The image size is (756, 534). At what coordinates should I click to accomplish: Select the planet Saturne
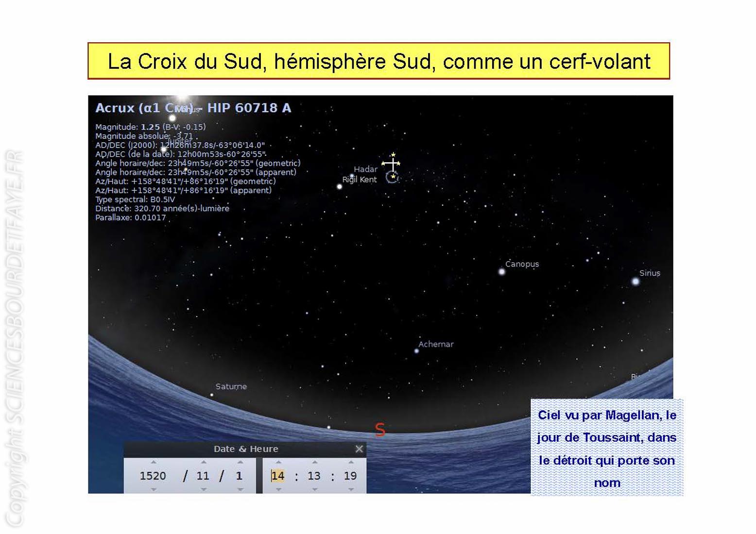pos(212,395)
